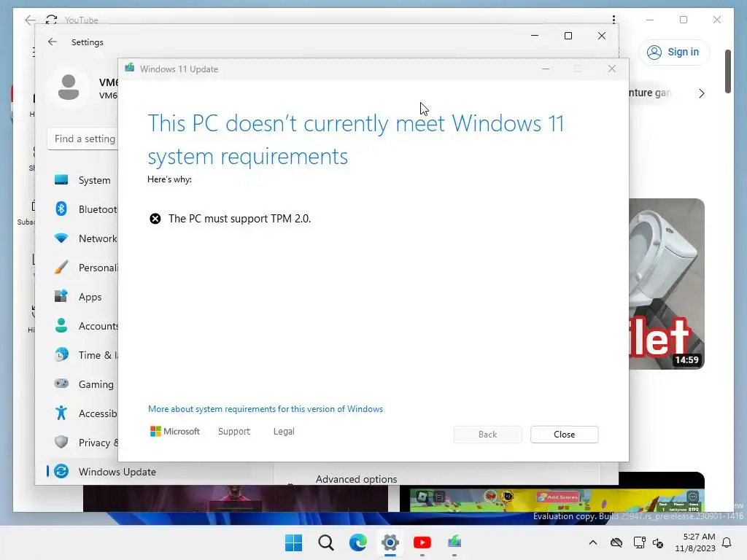
Task: Click the Apps icon in Settings sidebar
Action: click(x=61, y=296)
